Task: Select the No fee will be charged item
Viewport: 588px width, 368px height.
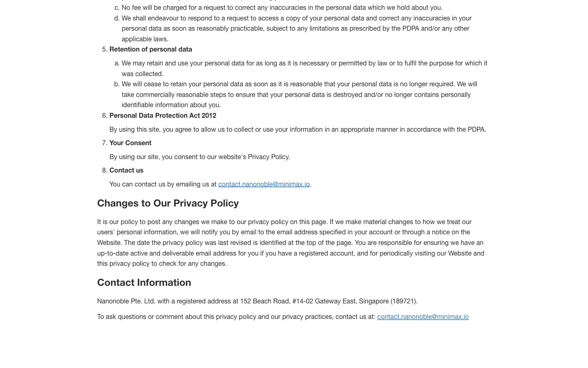Action: coord(282,7)
